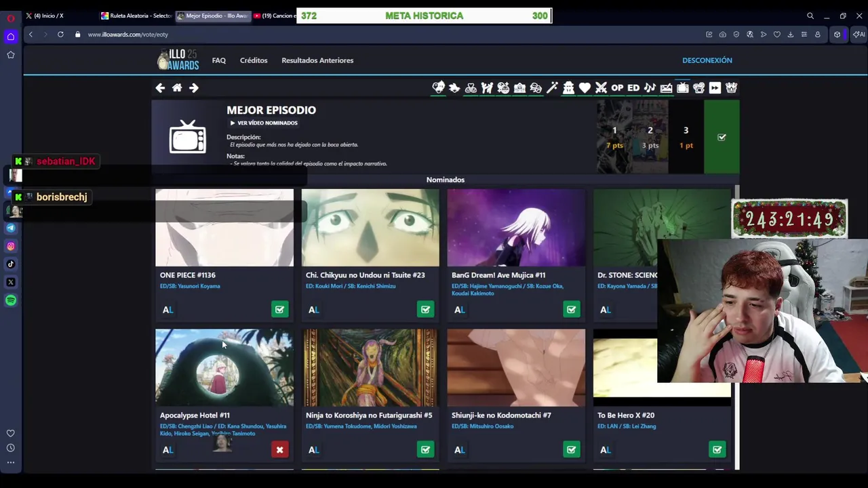Open the FAQ page

tap(218, 60)
